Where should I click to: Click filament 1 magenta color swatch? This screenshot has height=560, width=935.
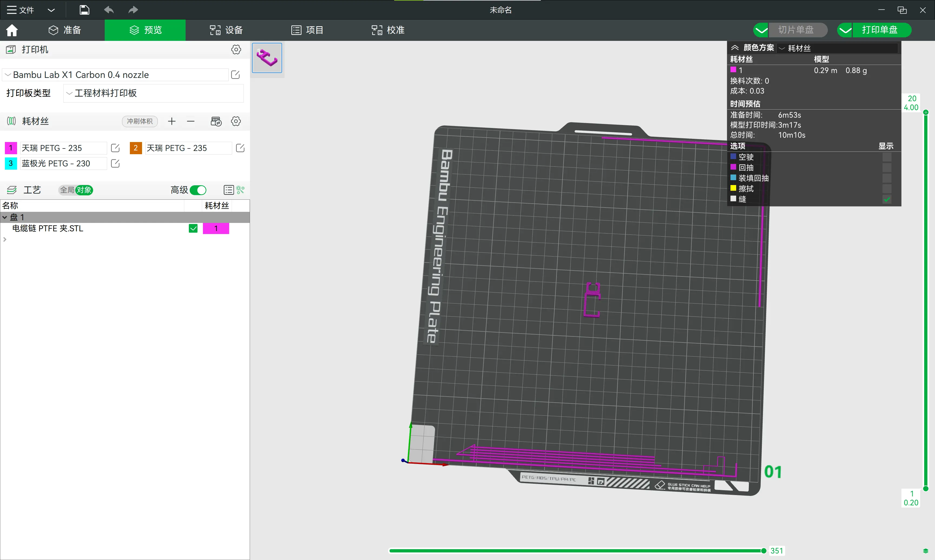11,148
